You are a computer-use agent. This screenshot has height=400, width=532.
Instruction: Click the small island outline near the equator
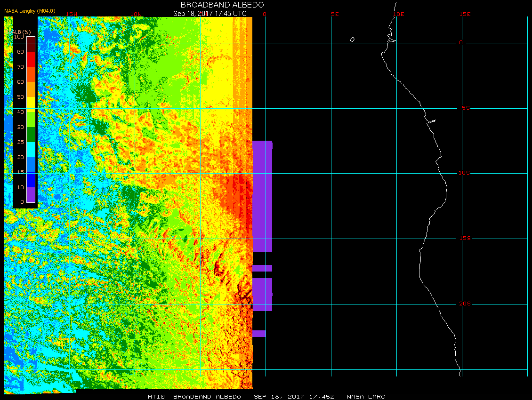[352, 40]
